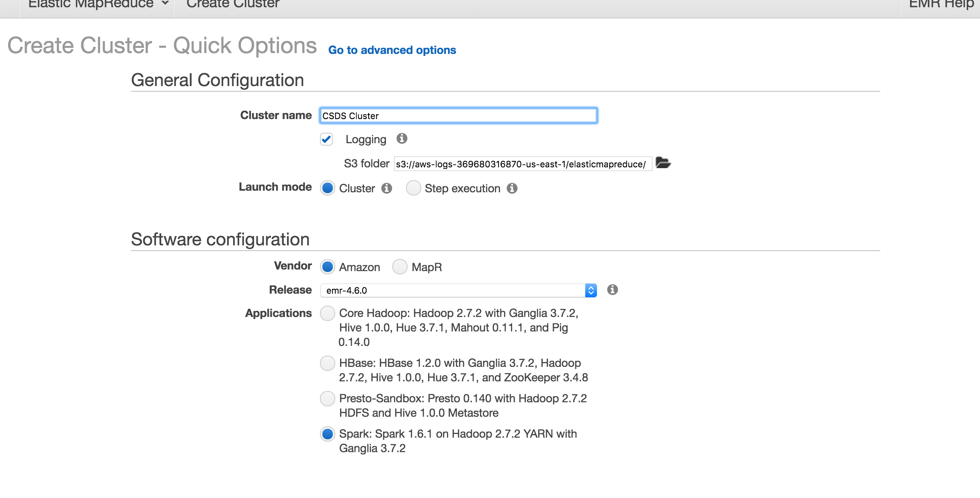The height and width of the screenshot is (498, 980).
Task: Choose Amazon as vendor
Action: (328, 267)
